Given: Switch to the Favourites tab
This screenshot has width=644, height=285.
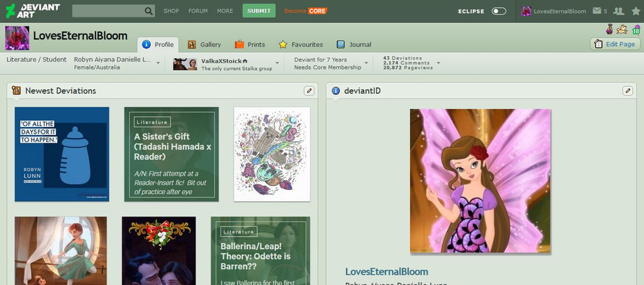Looking at the screenshot, I should pyautogui.click(x=301, y=44).
